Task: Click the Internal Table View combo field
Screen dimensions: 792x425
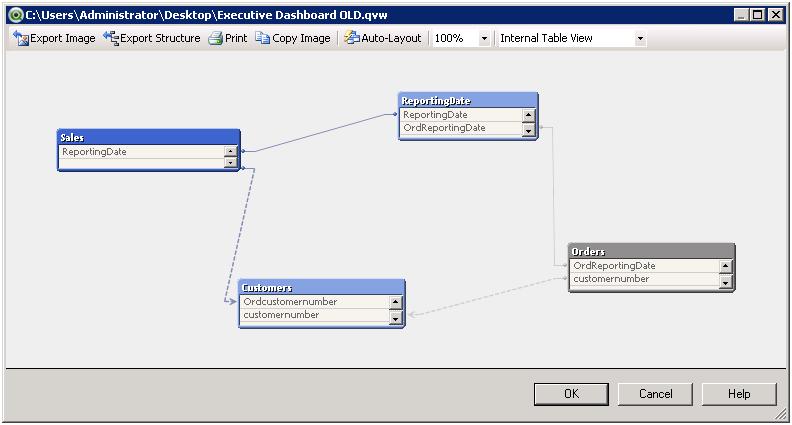Action: [566, 38]
